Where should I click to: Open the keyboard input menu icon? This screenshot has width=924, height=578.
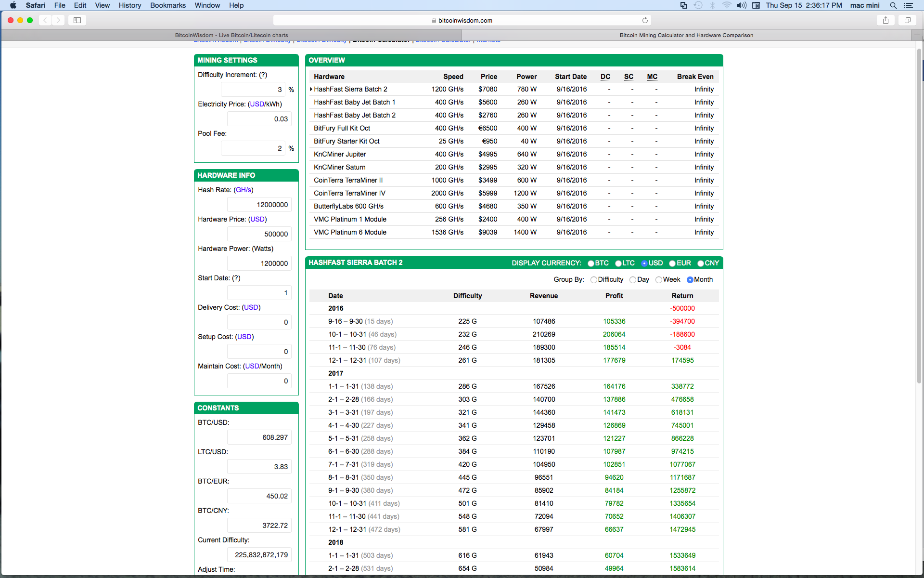click(x=756, y=5)
